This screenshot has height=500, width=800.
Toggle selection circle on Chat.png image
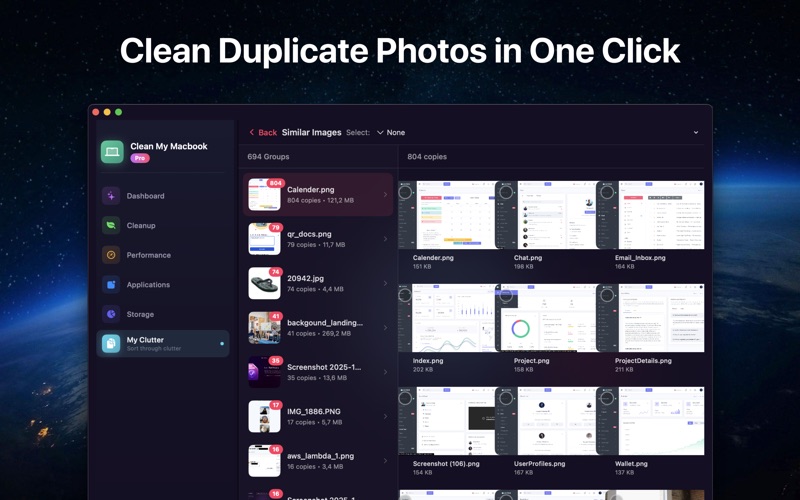click(x=506, y=192)
